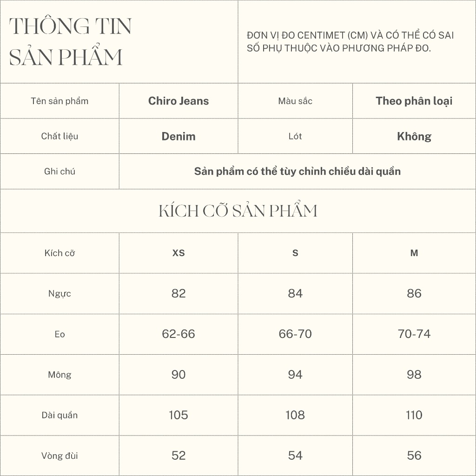Click the Mông value 94
This screenshot has height=476, width=476.
point(295,374)
